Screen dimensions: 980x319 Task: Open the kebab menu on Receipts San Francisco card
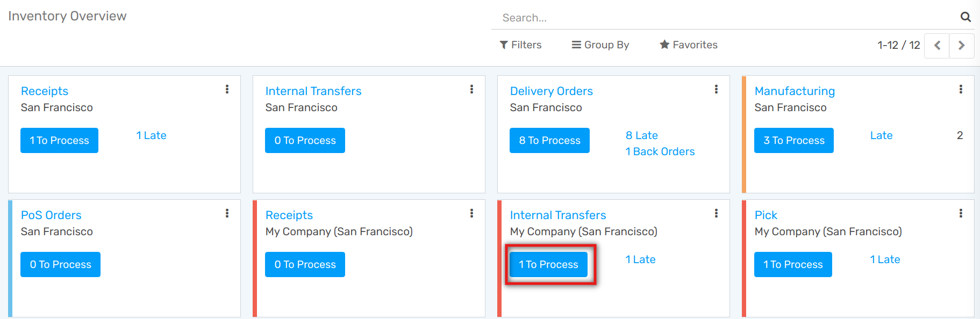[x=227, y=90]
